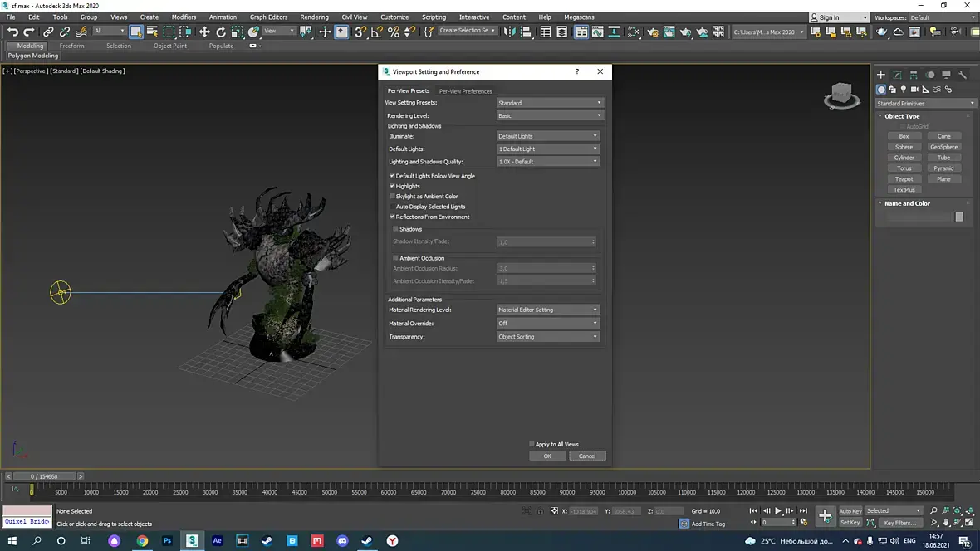This screenshot has height=551, width=980.
Task: Switch to the Per-View Preferences tab
Action: [465, 91]
